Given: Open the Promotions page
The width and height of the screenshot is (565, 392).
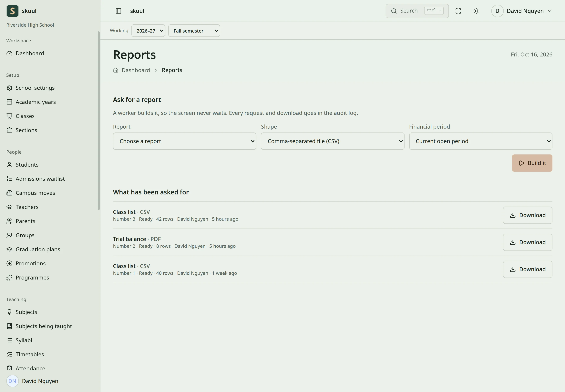Looking at the screenshot, I should pyautogui.click(x=30, y=264).
